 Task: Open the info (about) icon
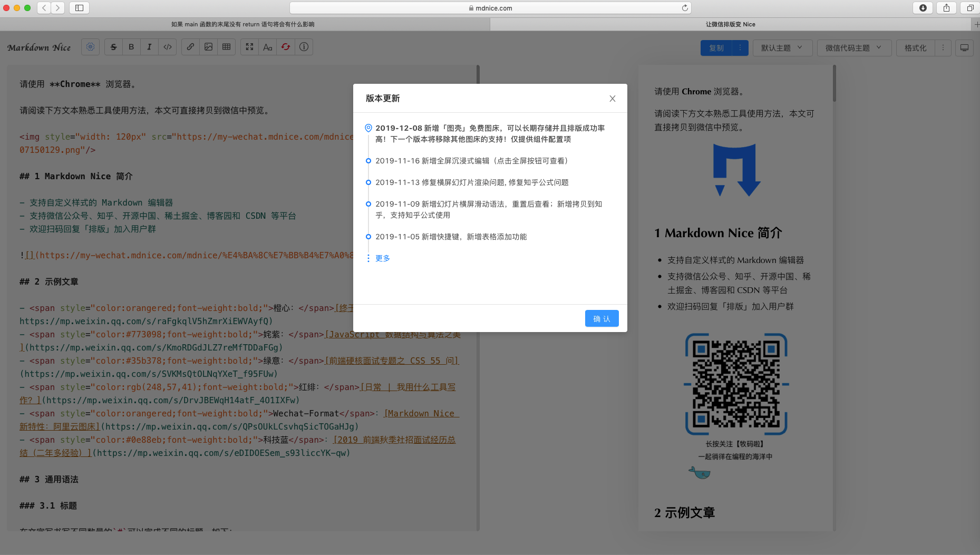pyautogui.click(x=304, y=47)
